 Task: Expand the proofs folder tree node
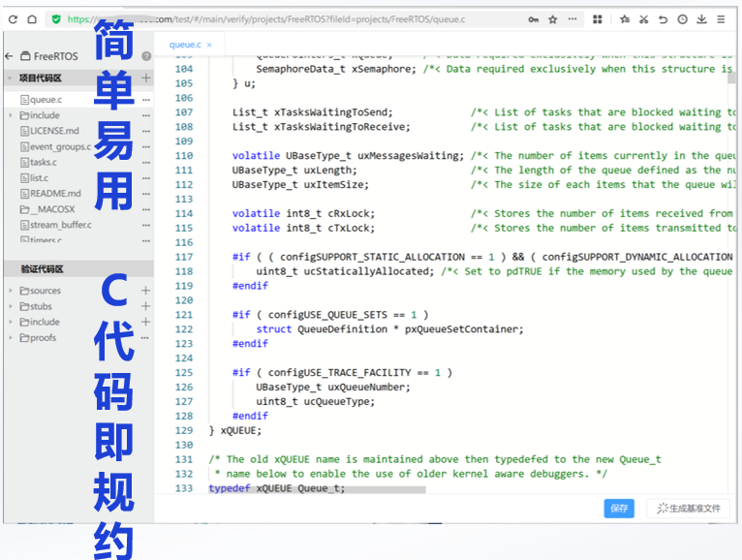12,338
